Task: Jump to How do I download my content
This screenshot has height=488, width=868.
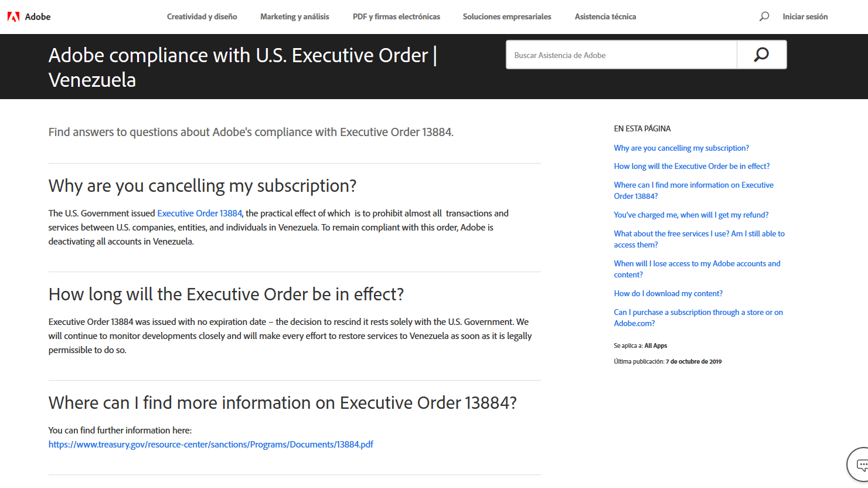Action: click(x=668, y=293)
